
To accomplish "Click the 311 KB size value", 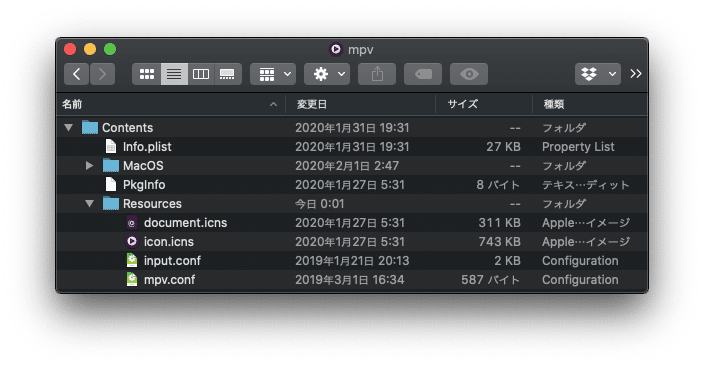I will click(499, 223).
